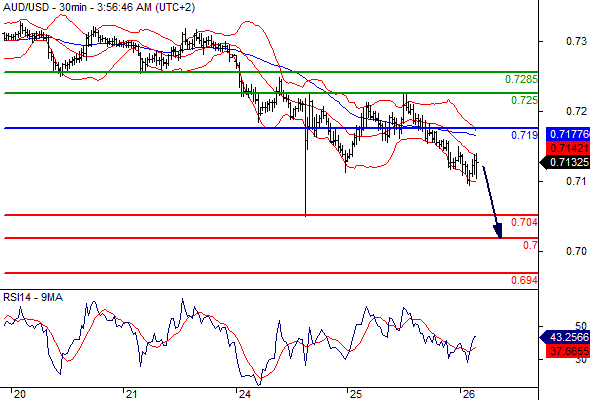590x400 pixels.
Task: Select the date marker 26 on time axis
Action: click(468, 394)
